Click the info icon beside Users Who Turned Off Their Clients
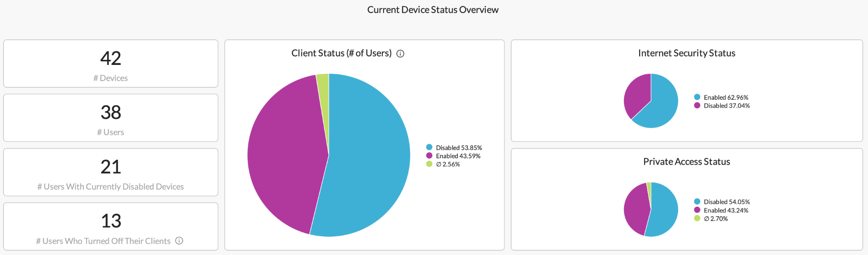The width and height of the screenshot is (868, 255). (x=179, y=241)
